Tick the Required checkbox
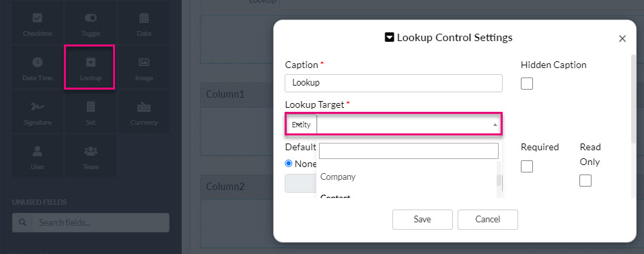This screenshot has height=254, width=644. [x=527, y=166]
